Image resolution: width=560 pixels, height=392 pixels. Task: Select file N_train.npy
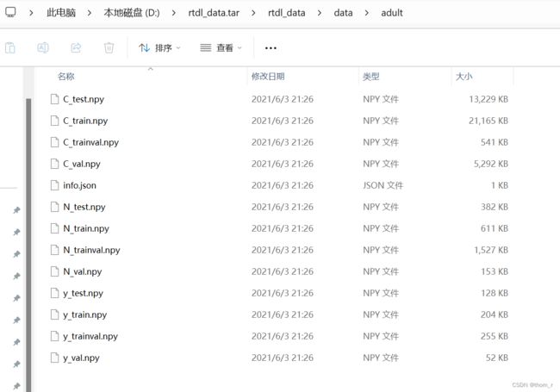(86, 228)
